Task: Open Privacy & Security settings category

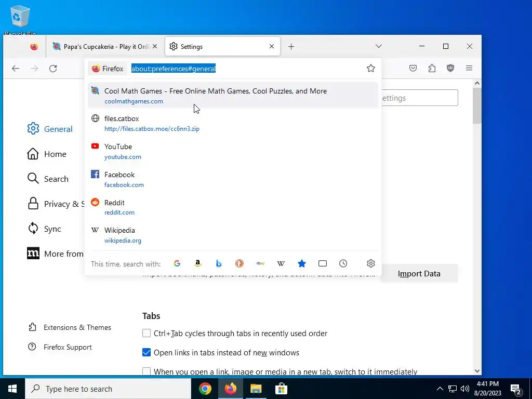Action: 56,204
